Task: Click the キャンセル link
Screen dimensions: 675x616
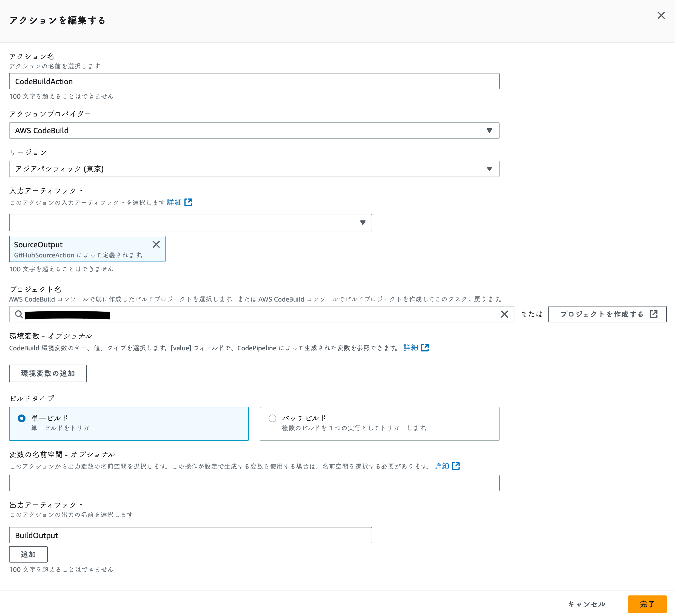Action: click(x=586, y=603)
